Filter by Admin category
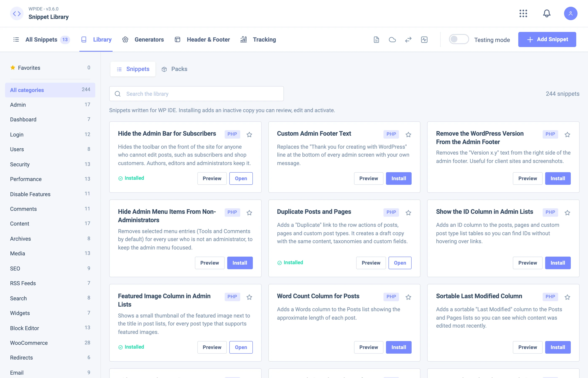 (x=50, y=105)
